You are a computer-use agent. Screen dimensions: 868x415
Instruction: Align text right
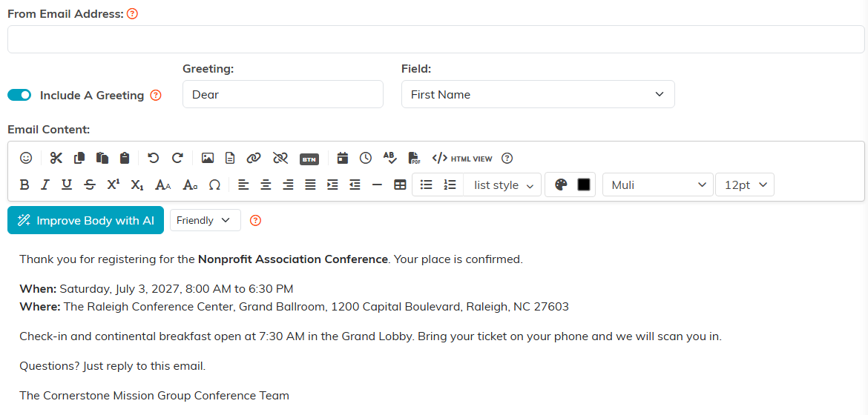[x=288, y=185]
